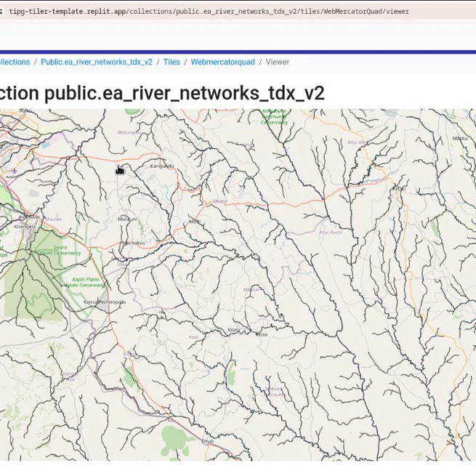
Task: Click the Konza Technopolis map label
Action: [105, 302]
